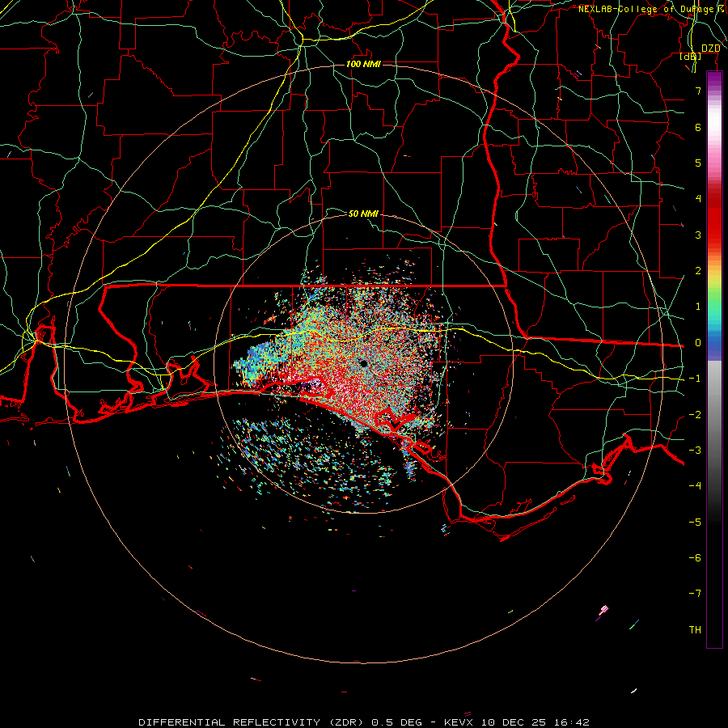Click the scale value "-5"
The image size is (728, 728).
[695, 523]
